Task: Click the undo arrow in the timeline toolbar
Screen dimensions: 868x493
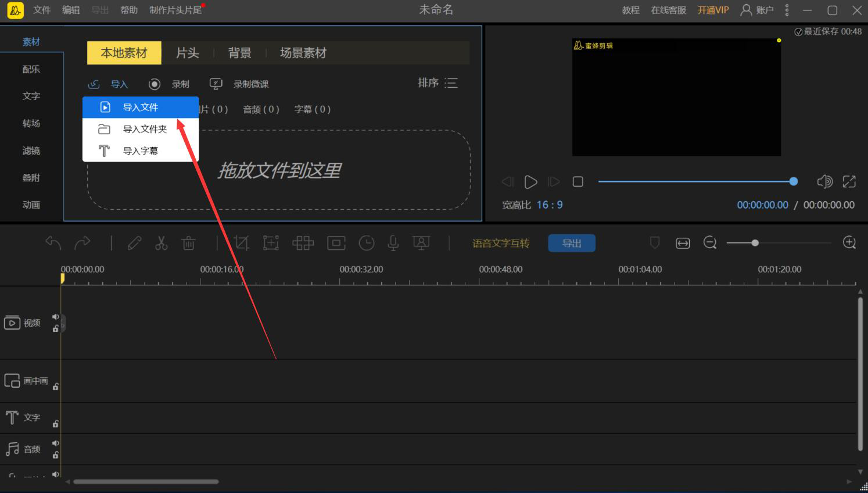Action: pos(53,243)
